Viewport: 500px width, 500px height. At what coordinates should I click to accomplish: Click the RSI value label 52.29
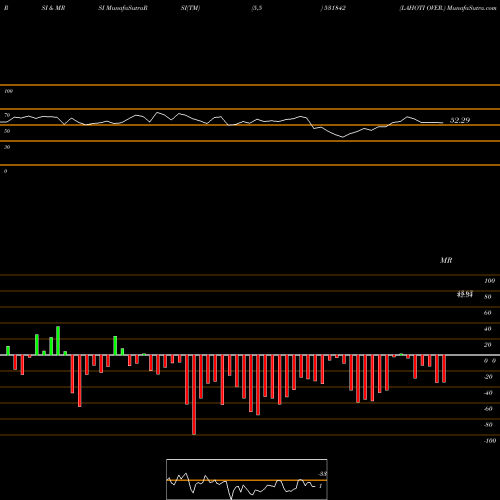click(x=460, y=120)
